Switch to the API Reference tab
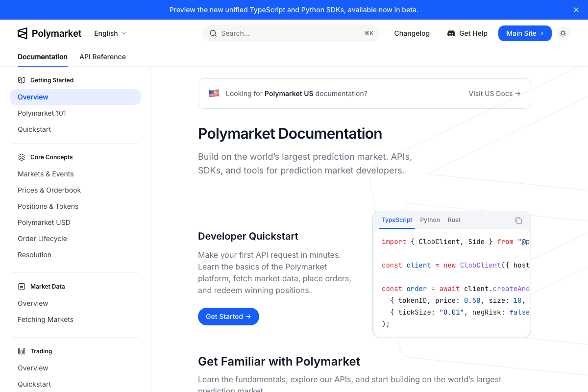Viewport: 588px width, 392px height. (x=102, y=57)
